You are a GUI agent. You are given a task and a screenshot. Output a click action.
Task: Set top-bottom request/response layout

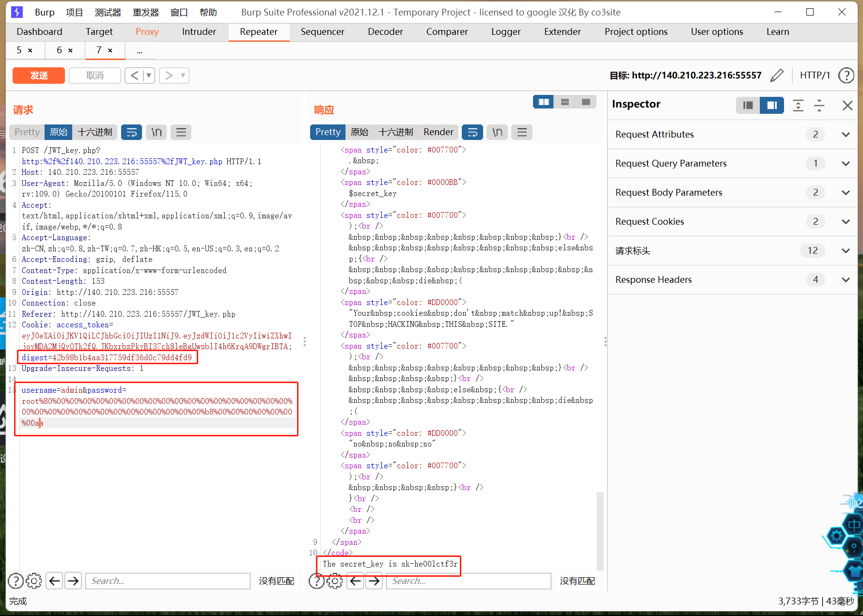coord(565,102)
